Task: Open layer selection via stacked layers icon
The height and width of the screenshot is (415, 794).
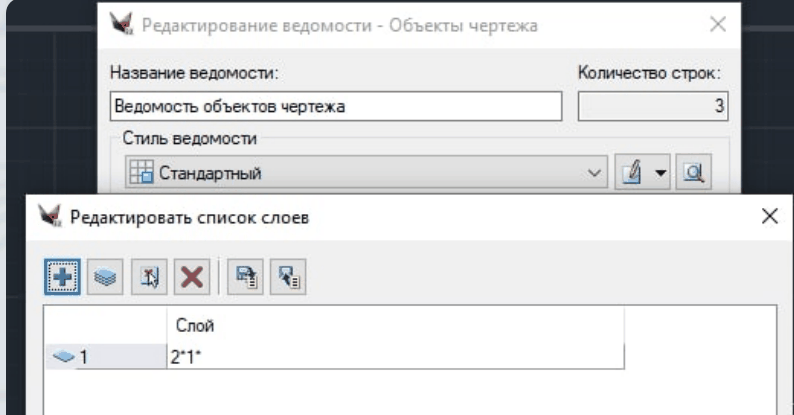Action: point(103,275)
